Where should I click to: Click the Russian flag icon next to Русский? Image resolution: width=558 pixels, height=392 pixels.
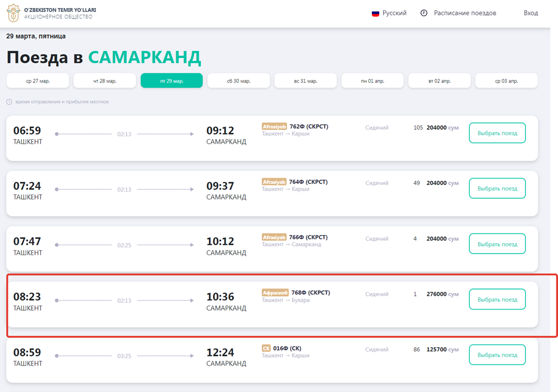click(x=375, y=13)
